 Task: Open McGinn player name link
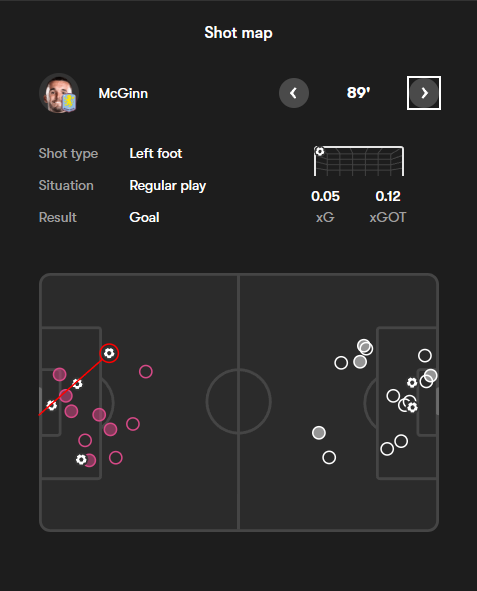[x=123, y=93]
